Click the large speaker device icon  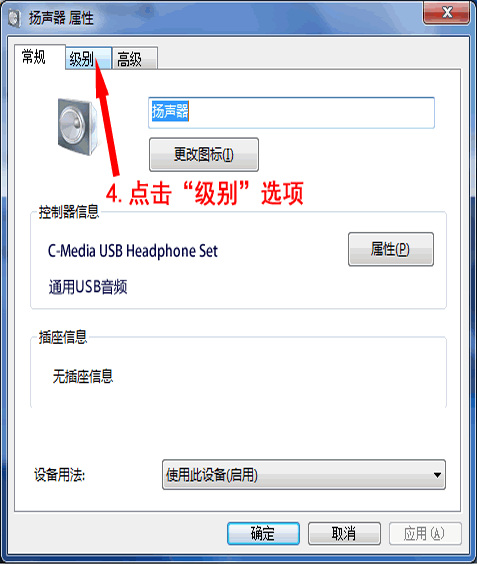pyautogui.click(x=78, y=126)
